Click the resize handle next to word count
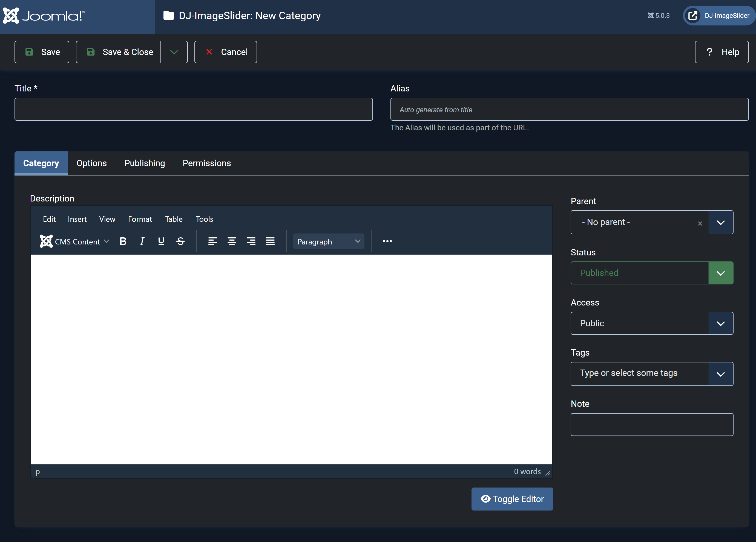The height and width of the screenshot is (542, 756). click(x=548, y=473)
